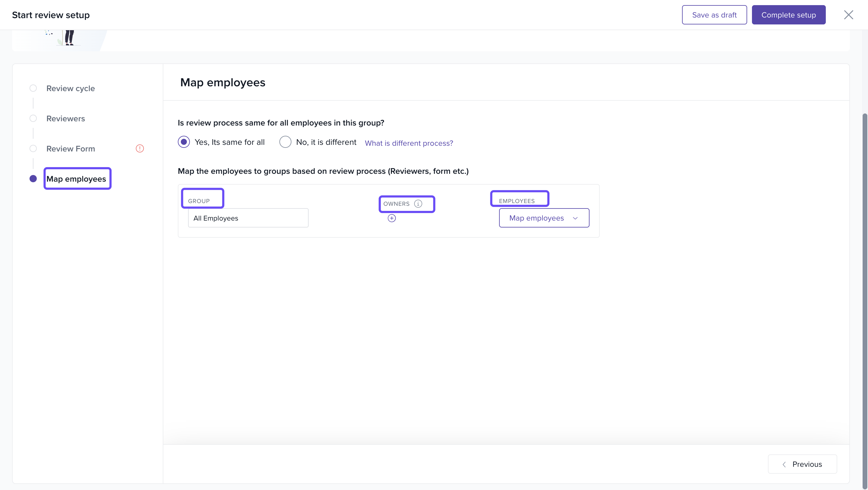Go to Review cycle step
This screenshot has height=490, width=868.
click(71, 88)
